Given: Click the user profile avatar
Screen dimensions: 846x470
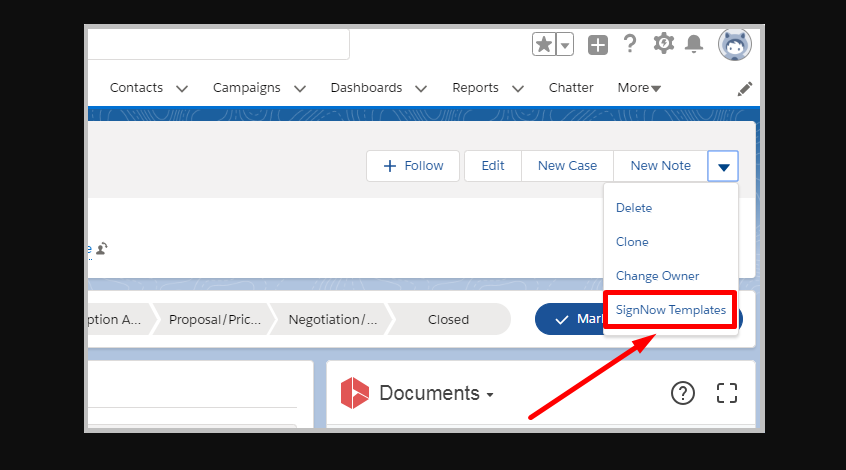Looking at the screenshot, I should 734,44.
